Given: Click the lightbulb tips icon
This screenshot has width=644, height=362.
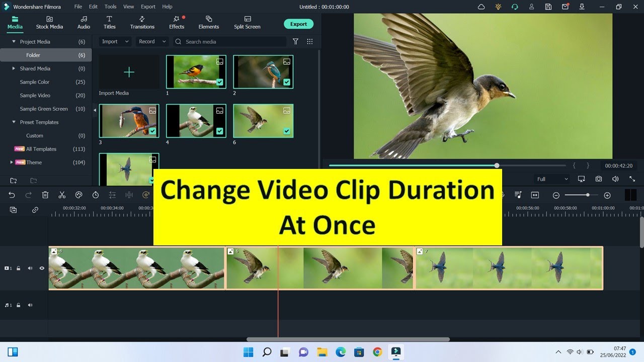Looking at the screenshot, I should pos(498,7).
